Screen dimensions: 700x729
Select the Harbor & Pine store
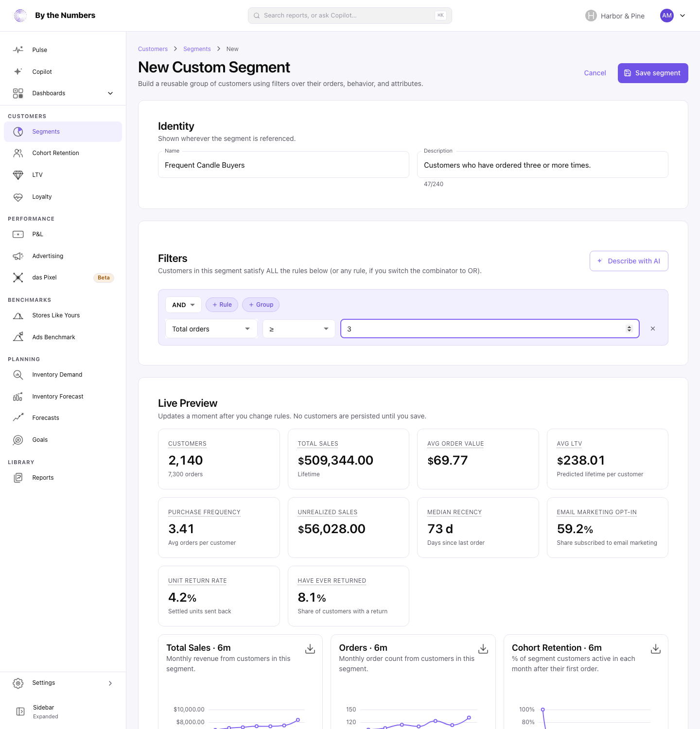[615, 16]
